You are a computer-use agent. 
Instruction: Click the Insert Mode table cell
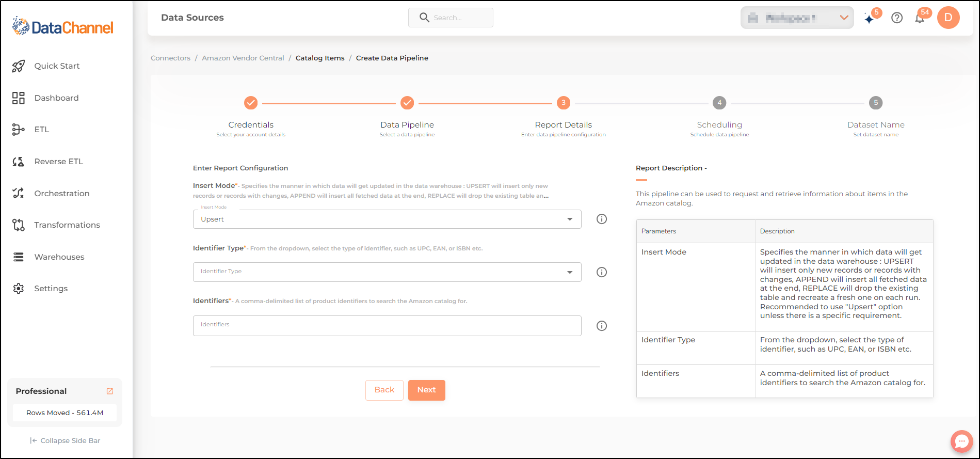pyautogui.click(x=696, y=287)
